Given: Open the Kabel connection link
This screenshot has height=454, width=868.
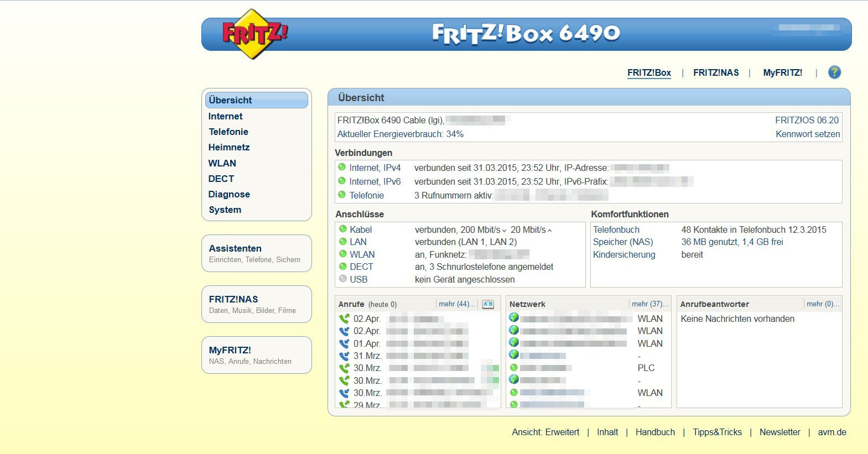Looking at the screenshot, I should coord(361,229).
